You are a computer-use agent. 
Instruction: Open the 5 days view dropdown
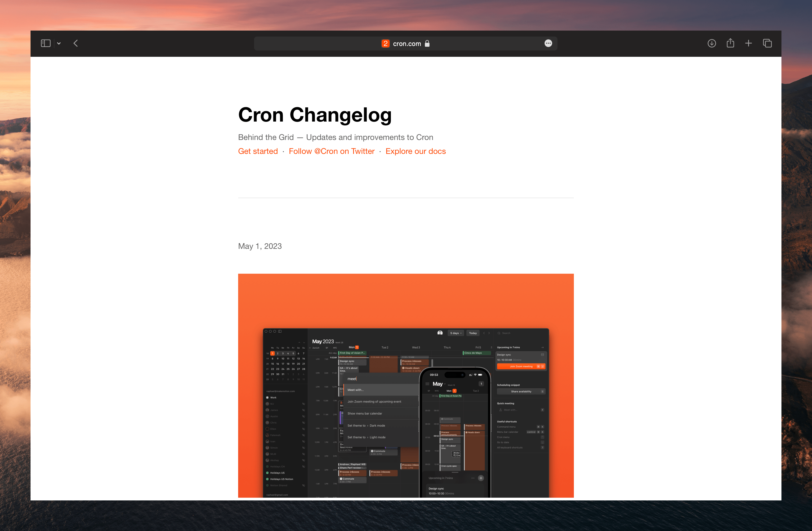click(x=456, y=333)
